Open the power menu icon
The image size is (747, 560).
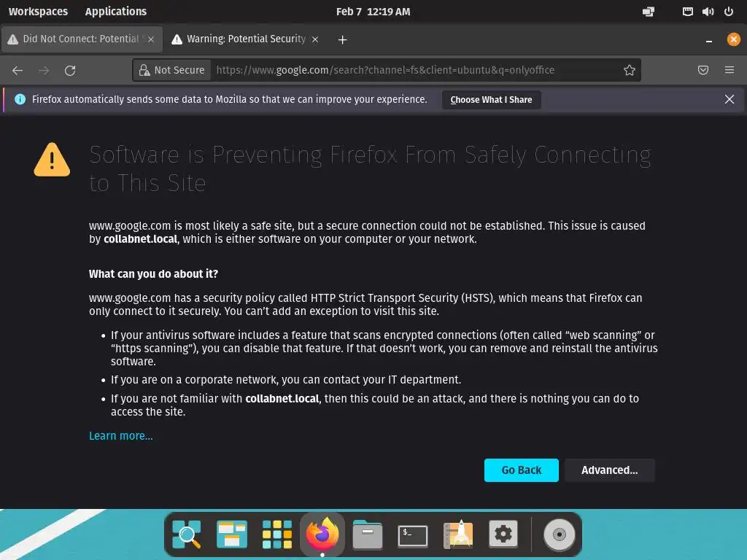[729, 12]
